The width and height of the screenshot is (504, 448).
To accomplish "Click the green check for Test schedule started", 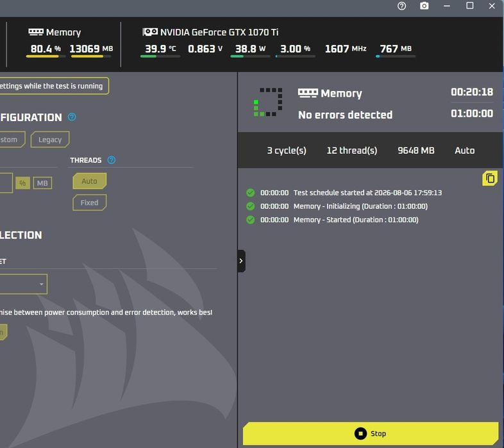I will click(x=250, y=192).
